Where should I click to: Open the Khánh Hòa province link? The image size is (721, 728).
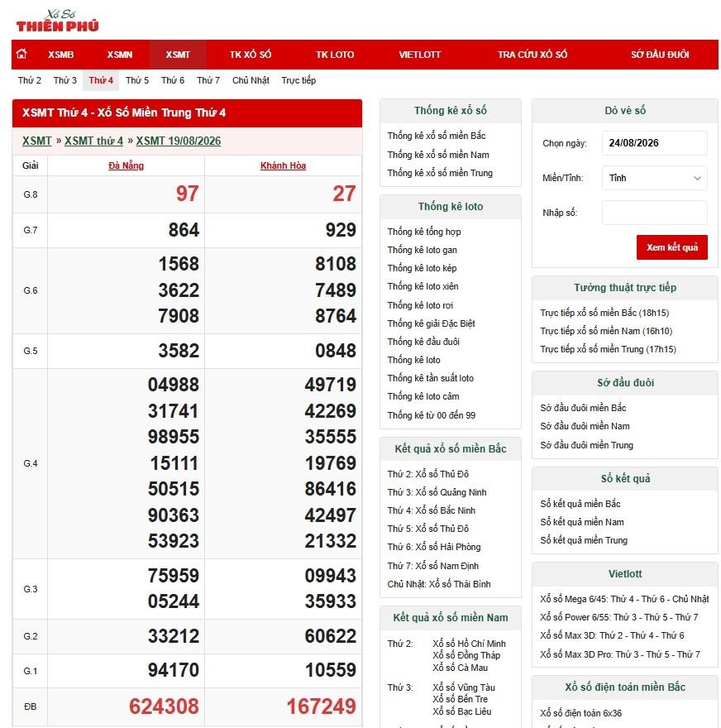[x=283, y=165]
